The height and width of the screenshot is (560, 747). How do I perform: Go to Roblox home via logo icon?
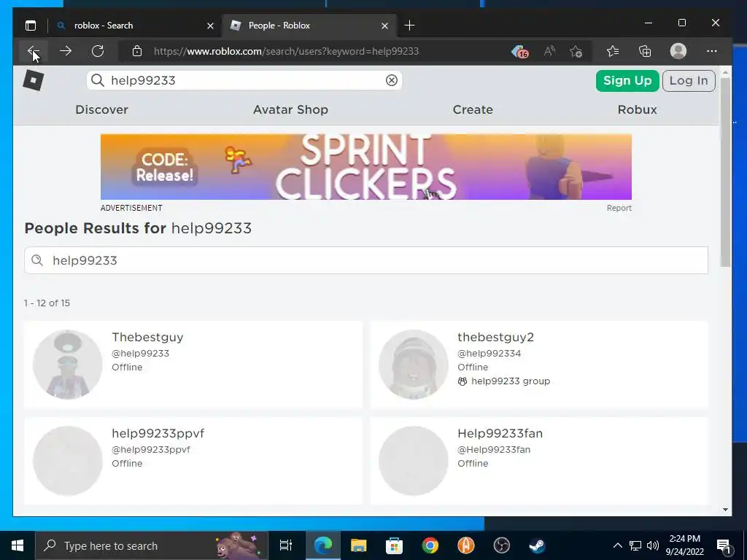pos(34,80)
